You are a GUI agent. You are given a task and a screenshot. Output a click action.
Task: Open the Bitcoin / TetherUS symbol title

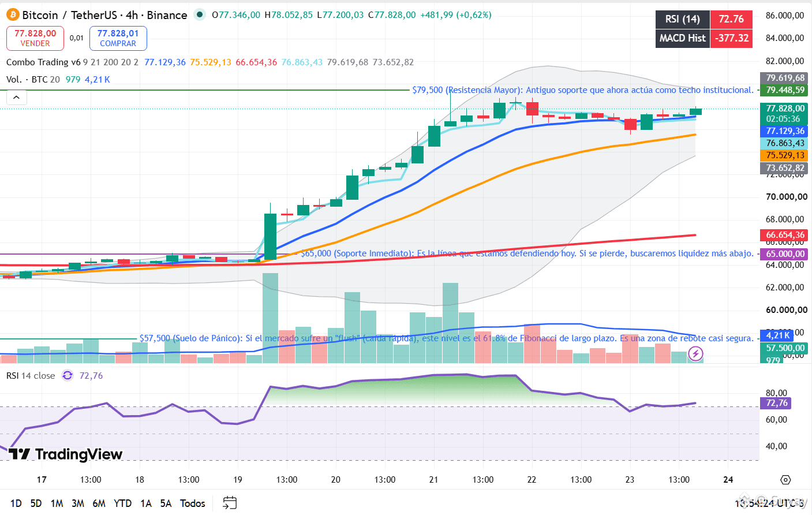click(x=105, y=15)
